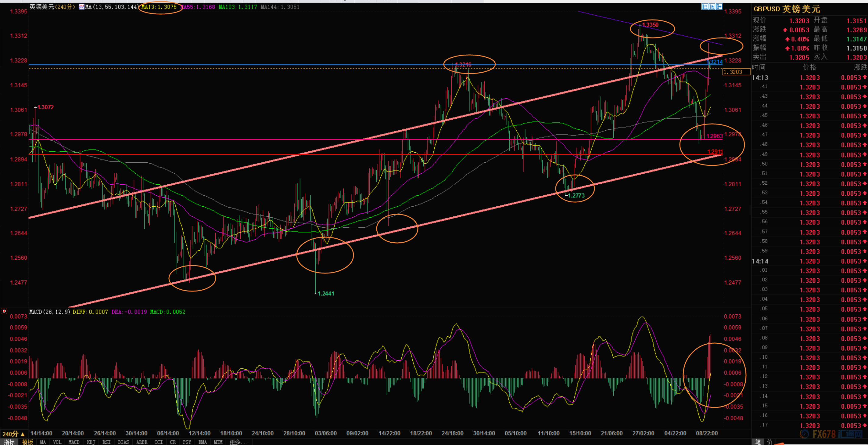Click the MA indicator chart icon in header

(81, 7)
